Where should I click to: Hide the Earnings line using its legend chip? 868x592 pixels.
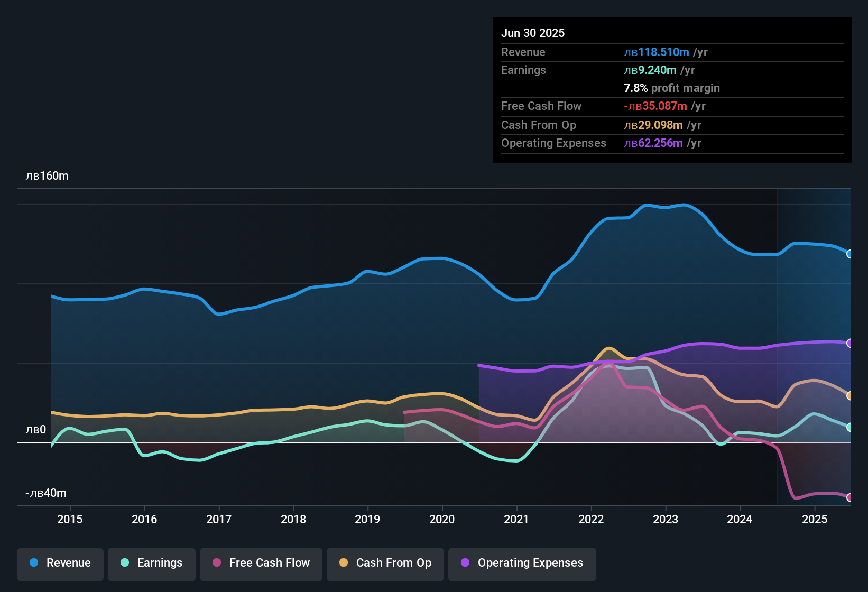tap(152, 563)
